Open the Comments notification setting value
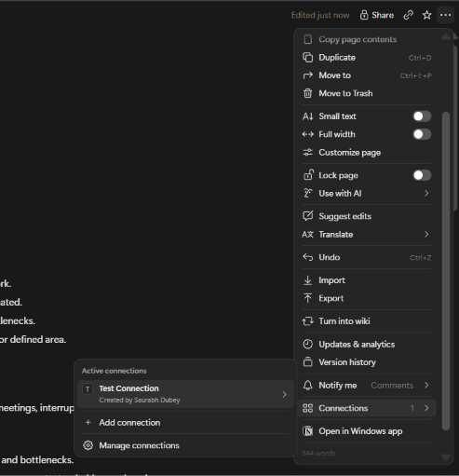The image size is (459, 476). click(x=392, y=386)
